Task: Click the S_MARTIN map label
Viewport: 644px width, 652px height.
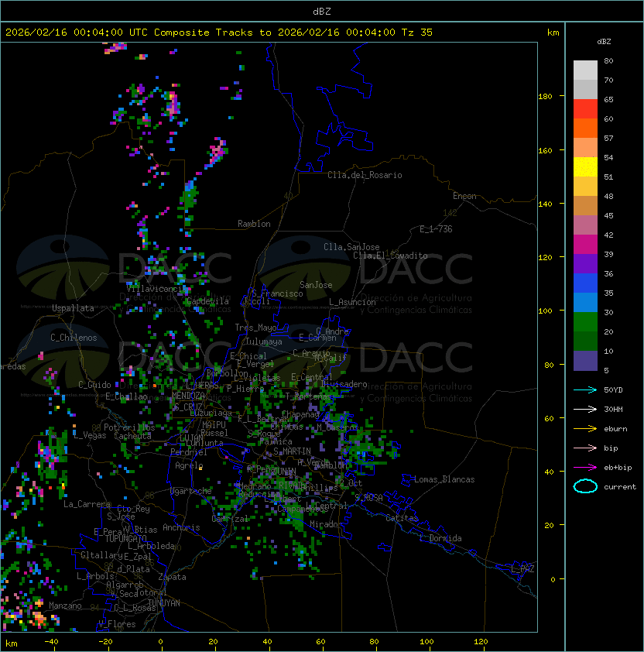Action: coord(292,451)
